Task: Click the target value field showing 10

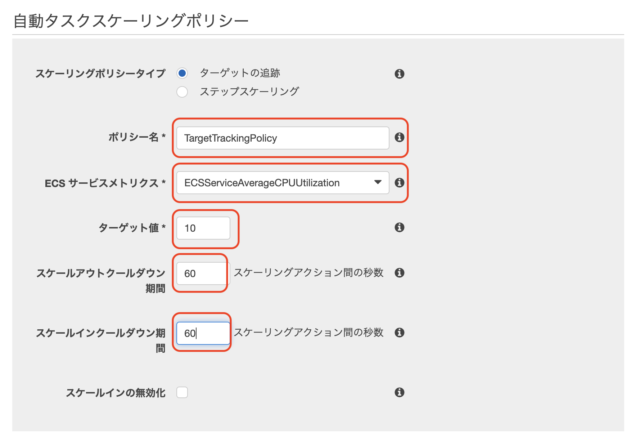Action: pos(203,228)
